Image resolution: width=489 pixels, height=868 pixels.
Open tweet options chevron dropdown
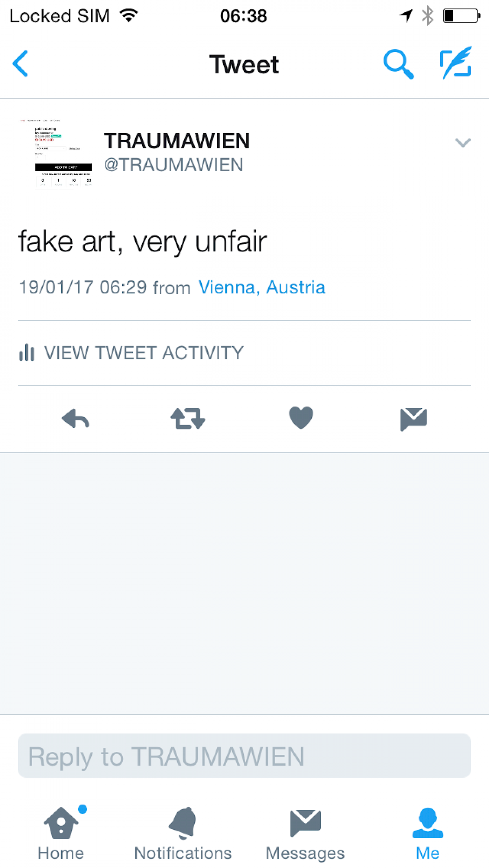coord(463,143)
